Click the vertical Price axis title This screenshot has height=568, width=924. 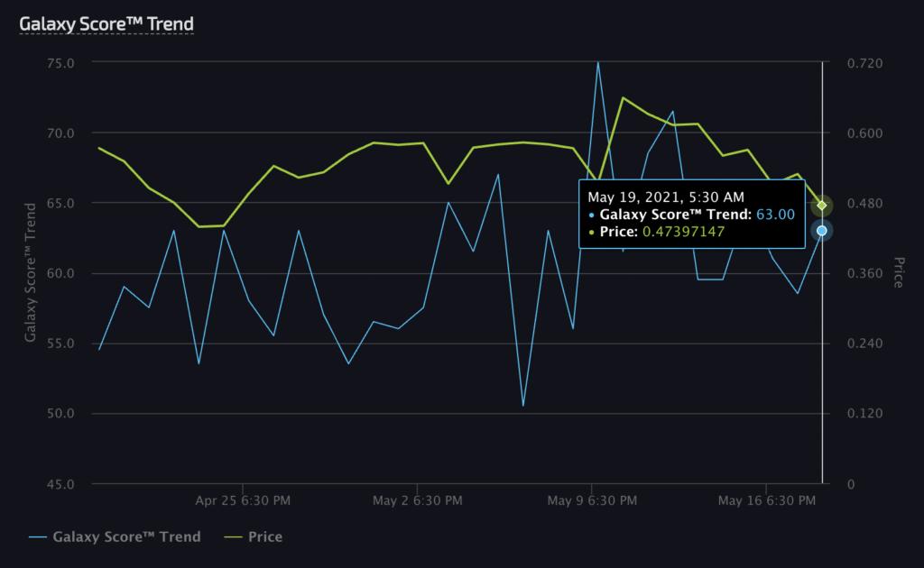click(899, 272)
